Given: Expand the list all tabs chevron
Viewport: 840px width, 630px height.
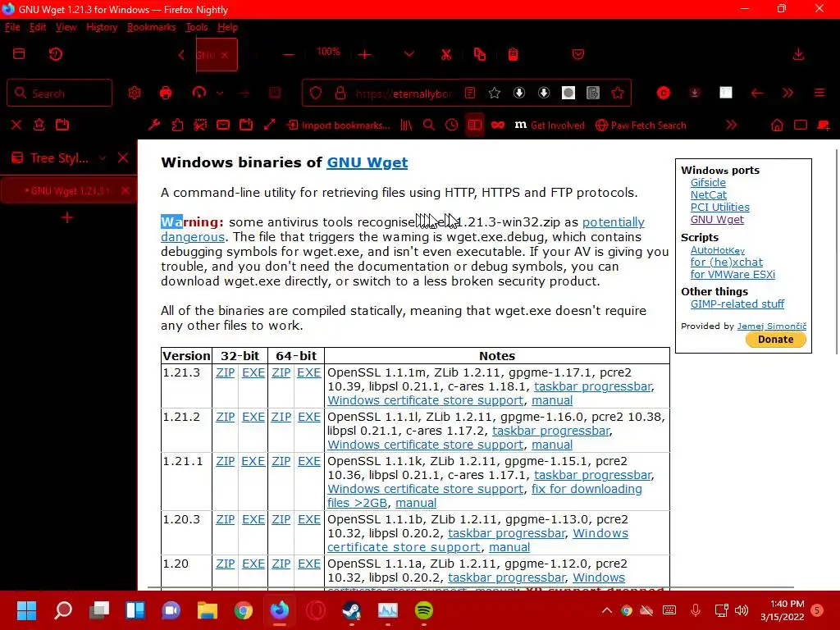Looking at the screenshot, I should [x=409, y=55].
